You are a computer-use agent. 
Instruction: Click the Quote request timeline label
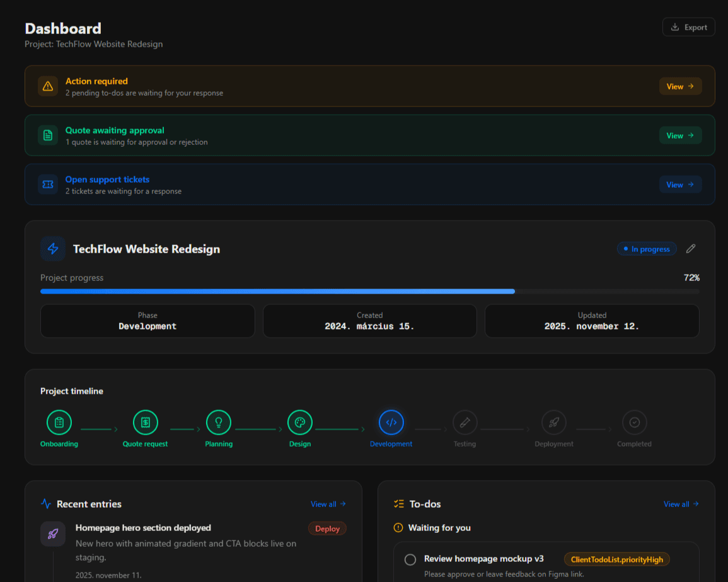coord(146,444)
